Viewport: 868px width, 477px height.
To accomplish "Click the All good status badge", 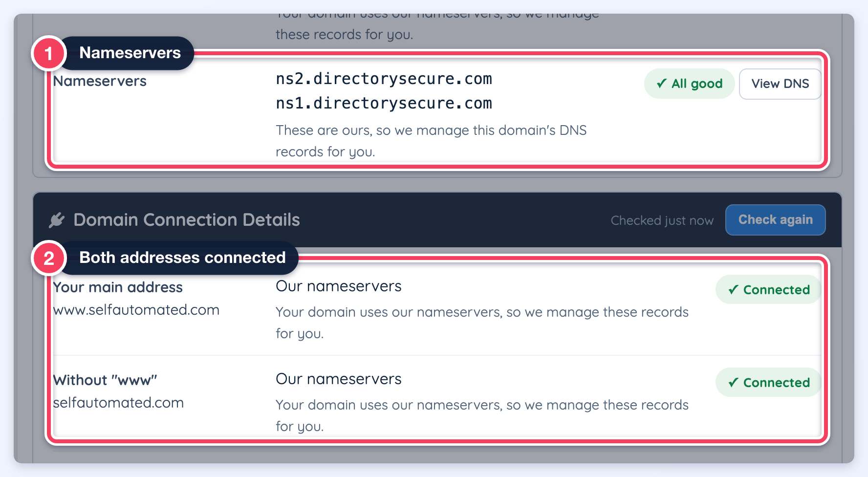I will 690,84.
